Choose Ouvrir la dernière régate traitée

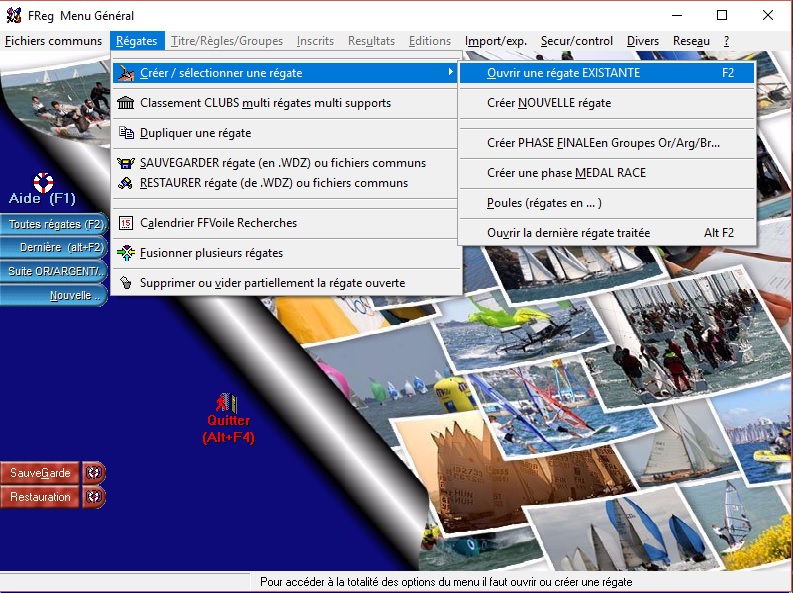click(x=607, y=233)
